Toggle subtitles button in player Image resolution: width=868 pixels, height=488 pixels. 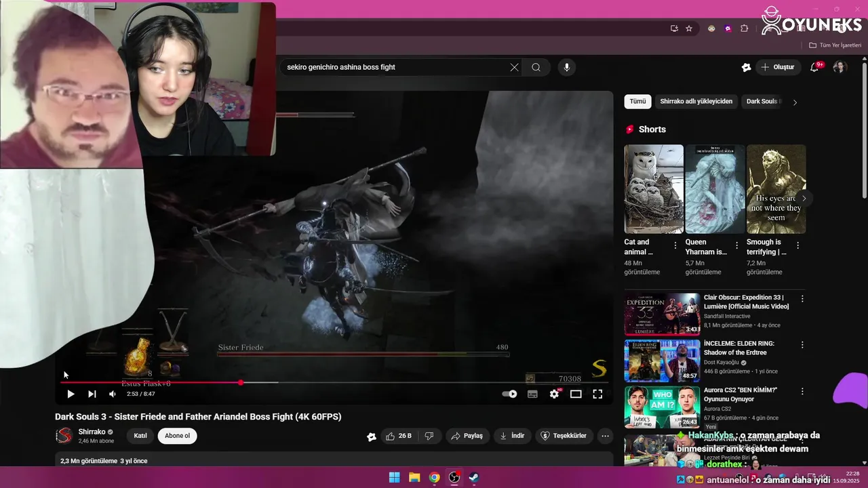click(532, 394)
